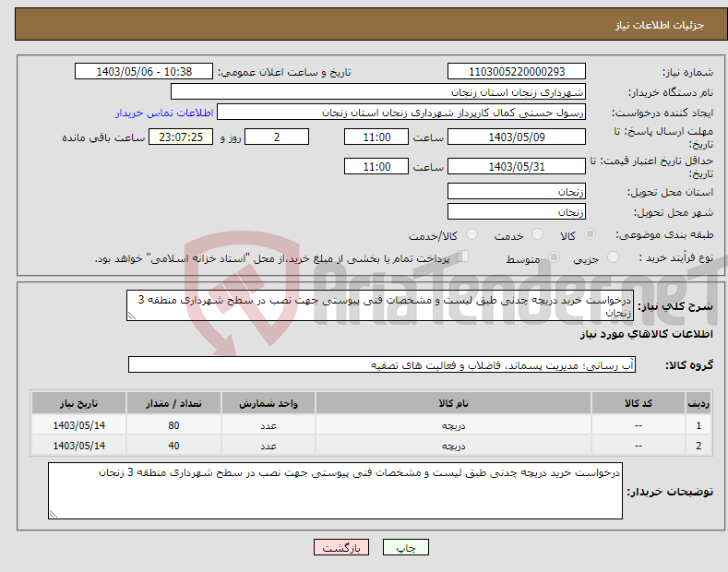Click the buyer organization name field
The width and height of the screenshot is (728, 572).
[x=378, y=91]
